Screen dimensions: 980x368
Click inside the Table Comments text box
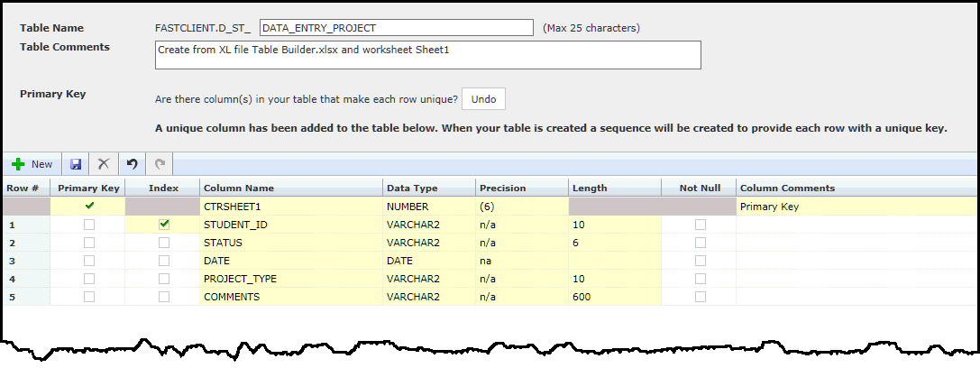(x=427, y=55)
